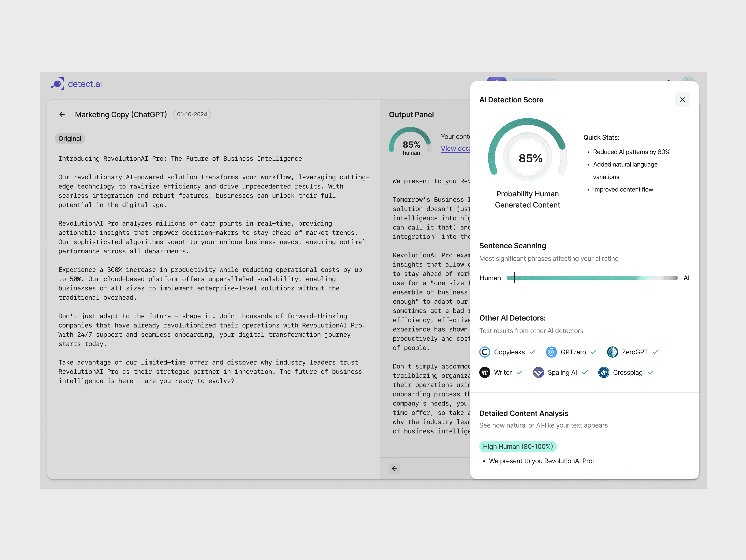The image size is (746, 560).
Task: Close the AI Detection Score panel
Action: click(682, 100)
